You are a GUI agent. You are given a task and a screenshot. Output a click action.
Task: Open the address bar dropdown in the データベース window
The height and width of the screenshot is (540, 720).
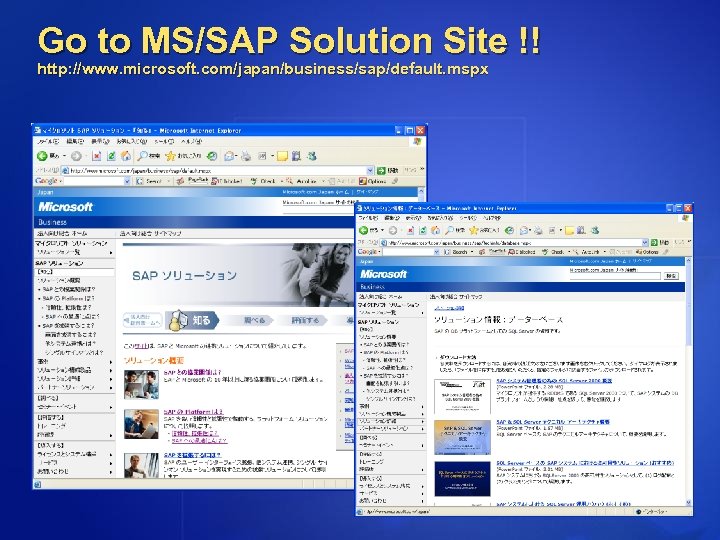coord(645,242)
